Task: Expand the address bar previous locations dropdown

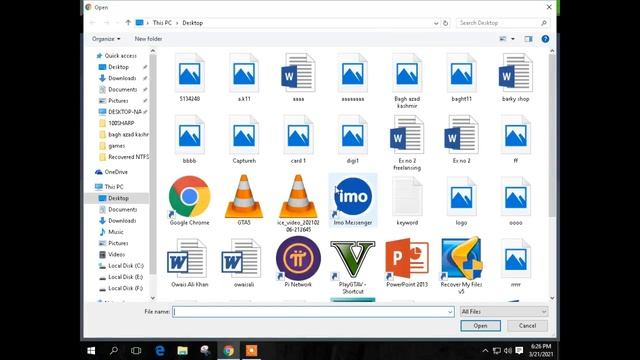Action: pos(436,23)
